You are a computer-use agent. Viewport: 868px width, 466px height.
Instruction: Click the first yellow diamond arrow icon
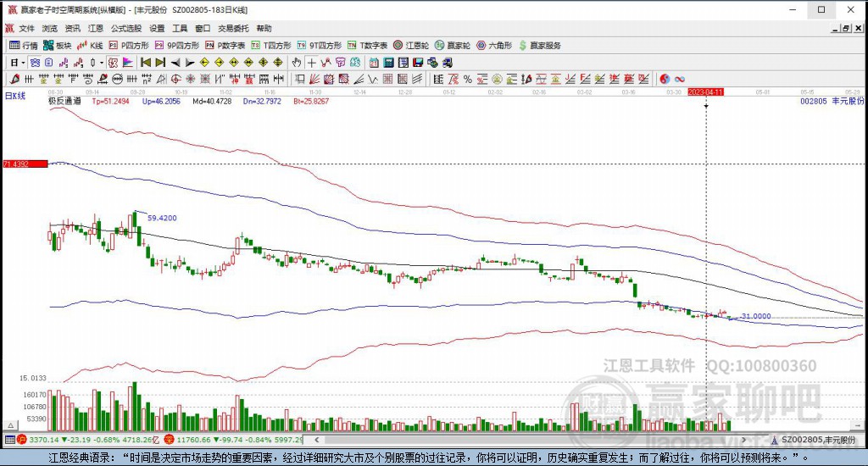pyautogui.click(x=204, y=63)
